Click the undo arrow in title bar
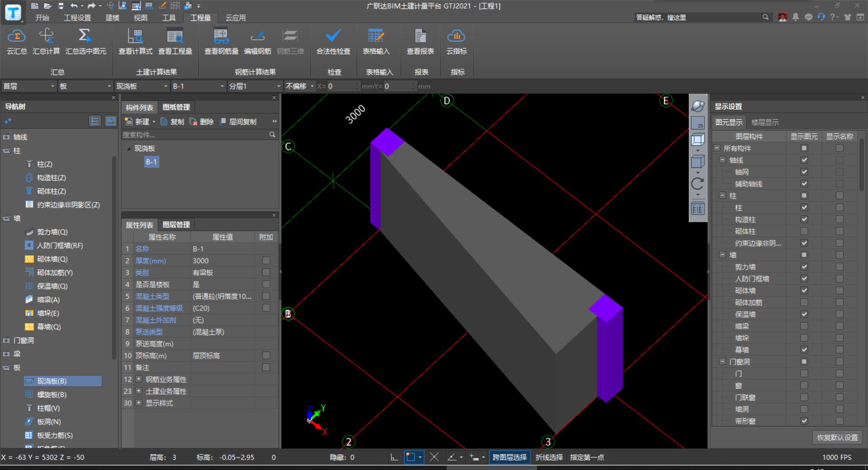The height and width of the screenshot is (470, 868). (74, 6)
